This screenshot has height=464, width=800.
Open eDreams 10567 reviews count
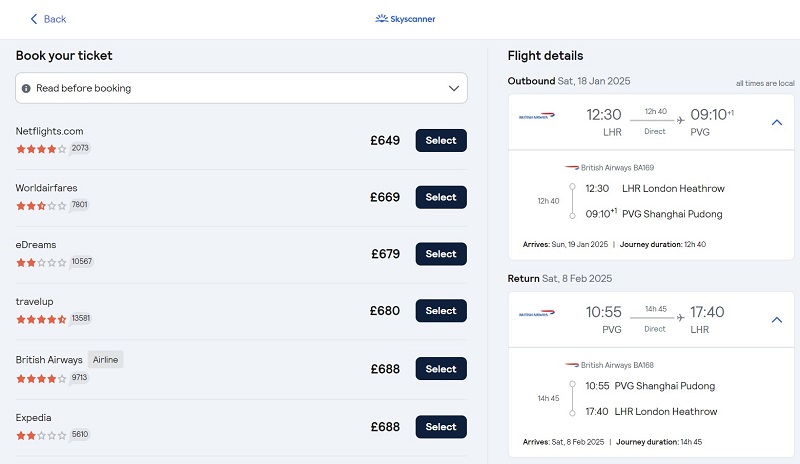tap(82, 261)
